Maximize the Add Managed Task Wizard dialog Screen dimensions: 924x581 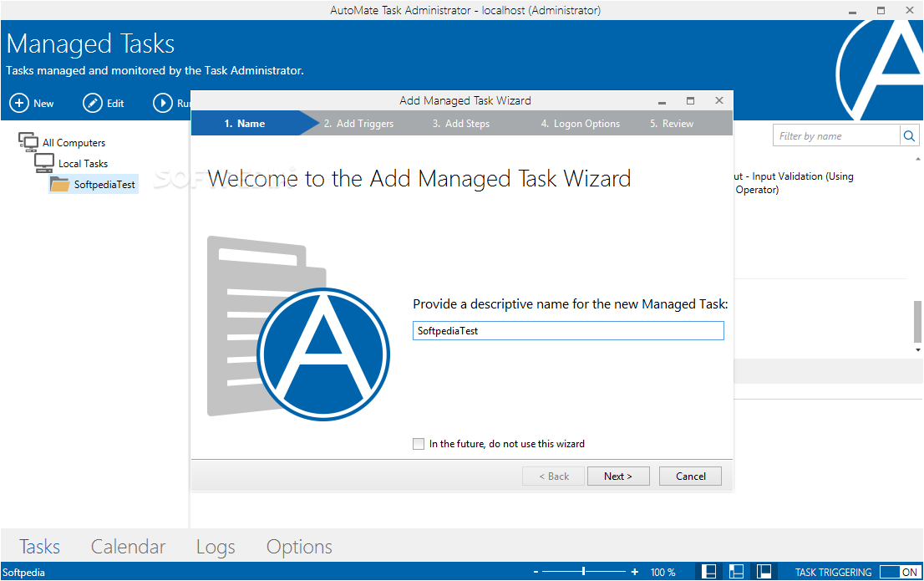[x=691, y=101]
